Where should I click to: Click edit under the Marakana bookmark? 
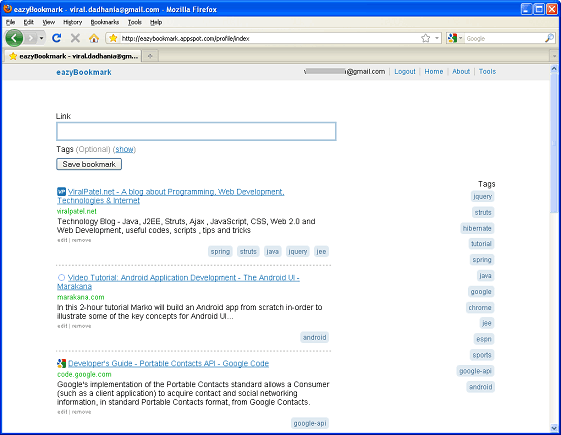point(62,326)
